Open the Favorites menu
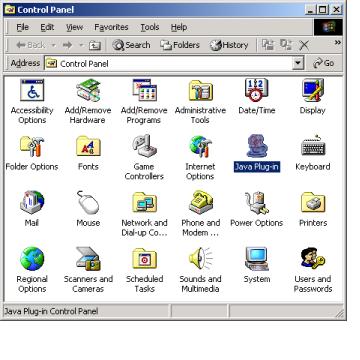 coord(111,27)
